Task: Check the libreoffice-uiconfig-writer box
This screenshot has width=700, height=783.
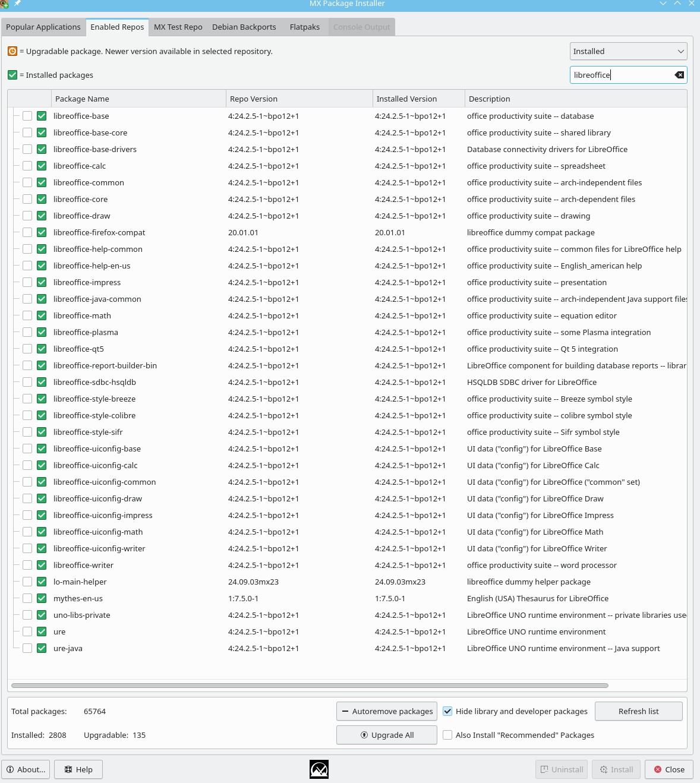Action: point(27,548)
